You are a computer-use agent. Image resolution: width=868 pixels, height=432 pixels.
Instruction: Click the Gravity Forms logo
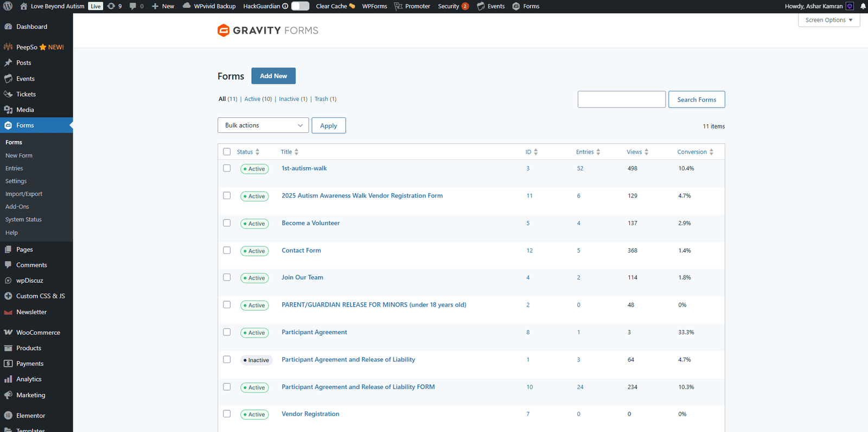coord(268,30)
